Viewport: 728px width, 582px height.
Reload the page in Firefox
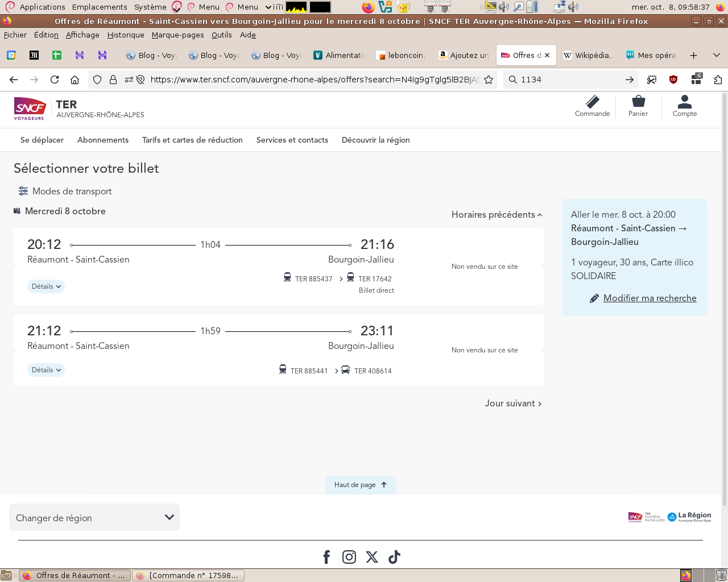coord(55,80)
